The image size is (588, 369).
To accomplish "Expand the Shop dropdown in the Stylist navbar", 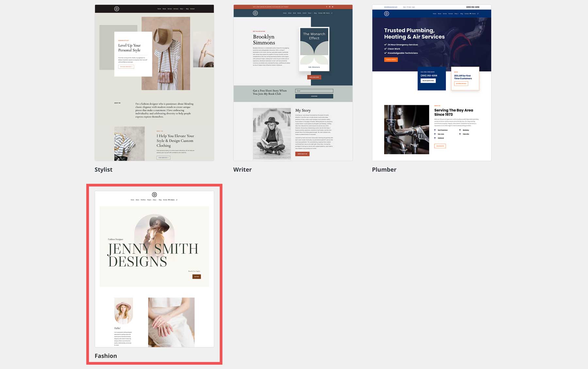I will [182, 9].
